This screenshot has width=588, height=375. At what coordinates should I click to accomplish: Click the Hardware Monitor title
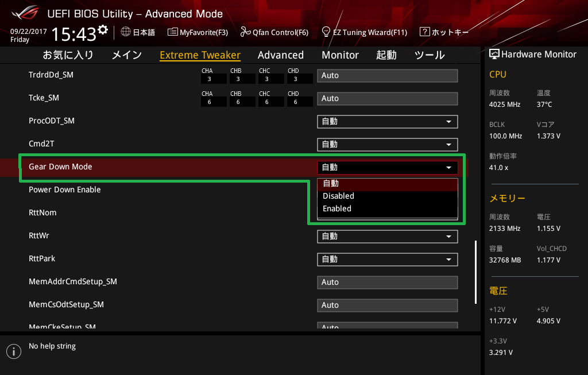pos(539,55)
